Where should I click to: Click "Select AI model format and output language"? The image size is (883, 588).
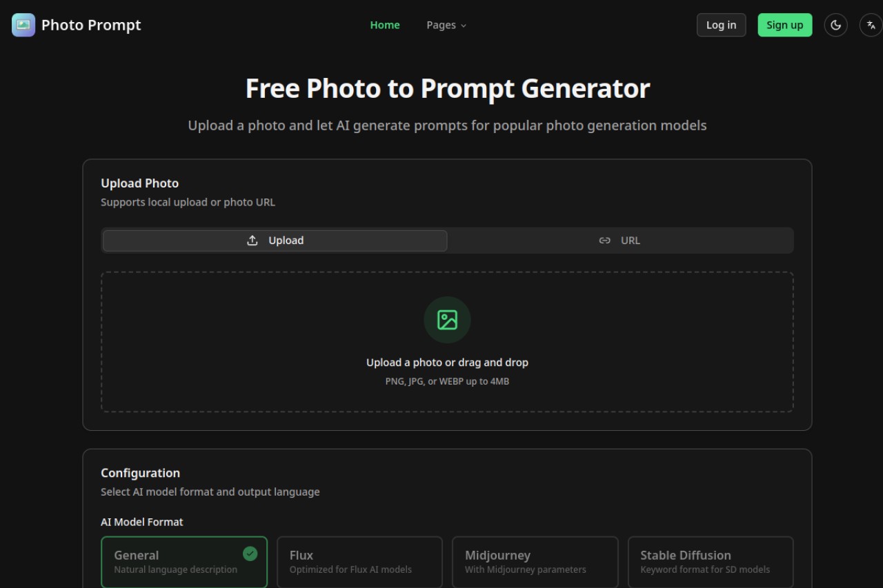[x=210, y=492]
